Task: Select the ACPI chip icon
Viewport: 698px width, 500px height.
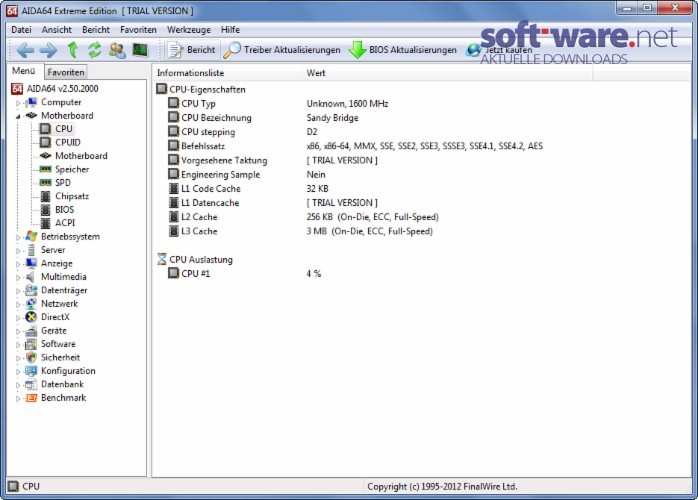Action: point(45,223)
